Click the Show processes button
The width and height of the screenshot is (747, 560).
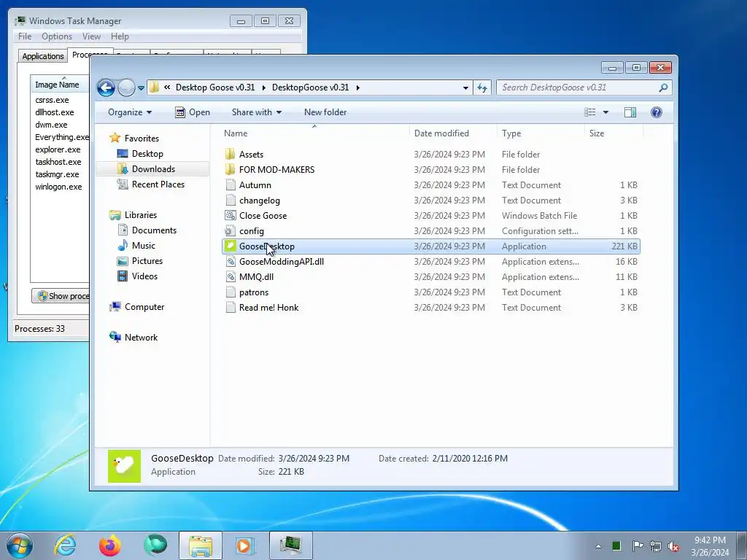[x=61, y=296]
